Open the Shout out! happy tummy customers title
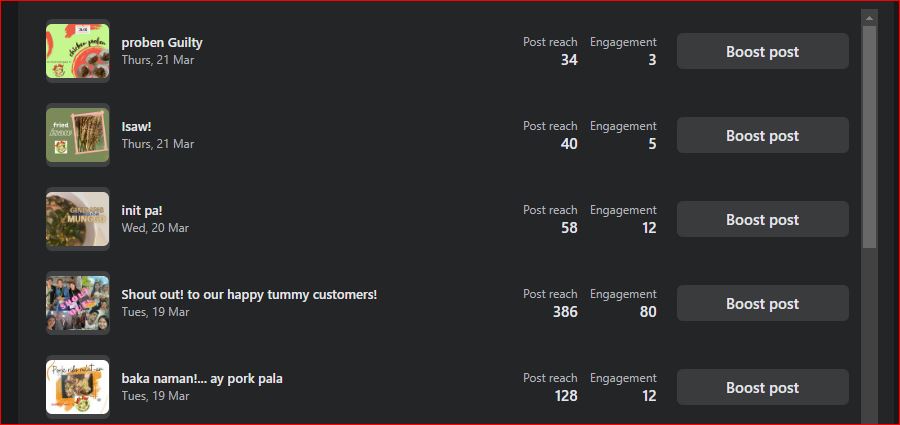This screenshot has width=900, height=425. [249, 295]
